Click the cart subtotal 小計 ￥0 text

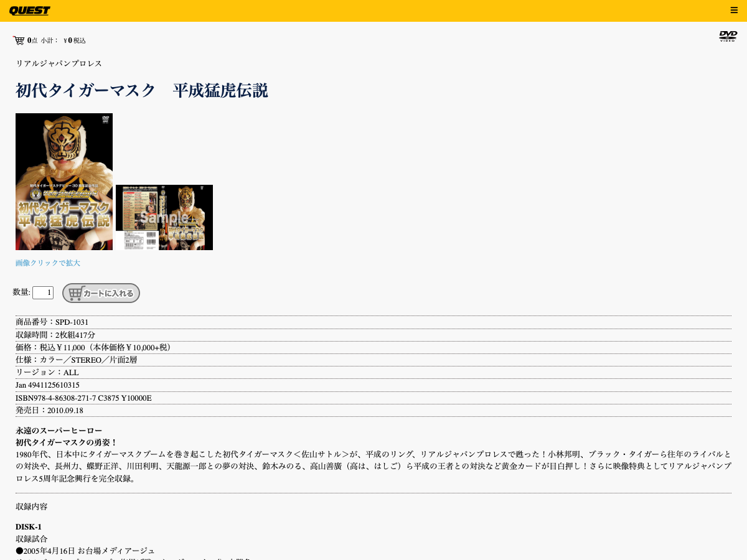click(63, 40)
